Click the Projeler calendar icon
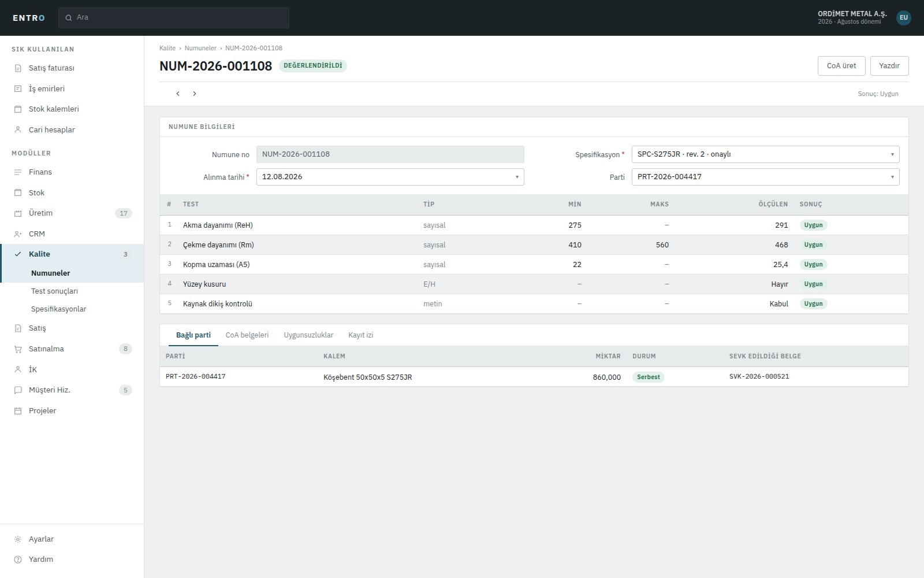Image resolution: width=924 pixels, height=578 pixels. click(18, 411)
